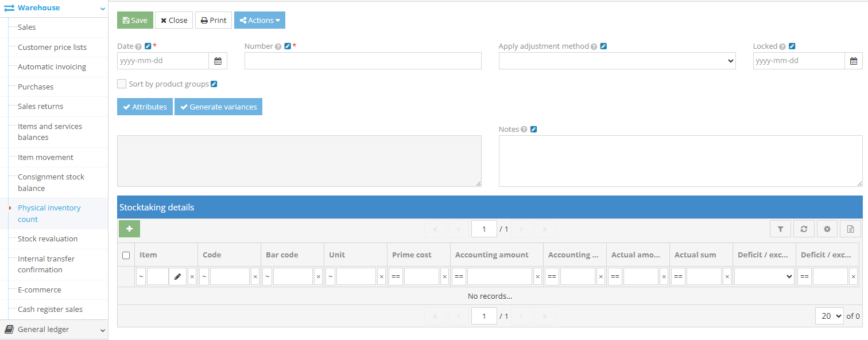Open Stock revaluation in the sidebar

pyautogui.click(x=48, y=239)
